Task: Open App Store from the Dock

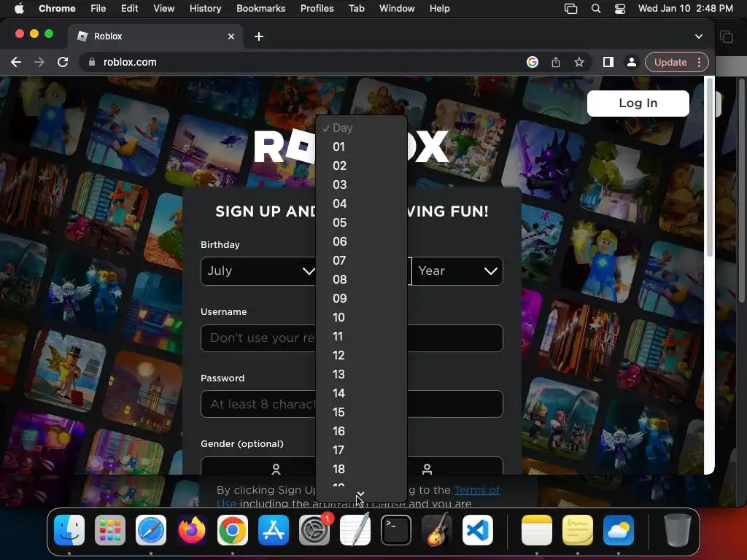Action: click(x=274, y=530)
